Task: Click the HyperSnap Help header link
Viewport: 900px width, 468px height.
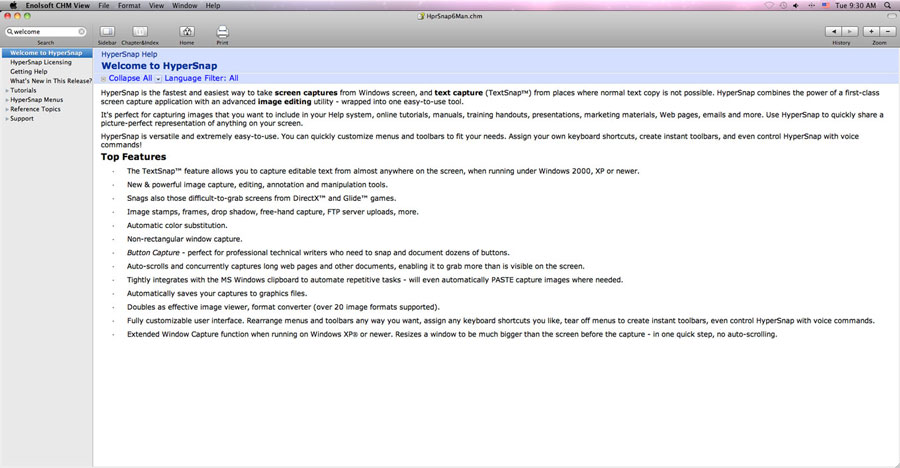Action: (129, 54)
